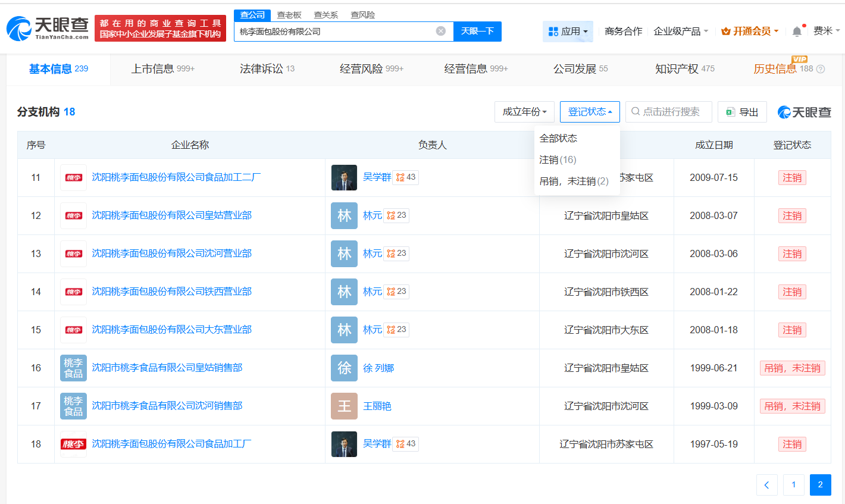Viewport: 845px width, 504px height.
Task: Click the 天眼一下 search button
Action: pyautogui.click(x=477, y=31)
